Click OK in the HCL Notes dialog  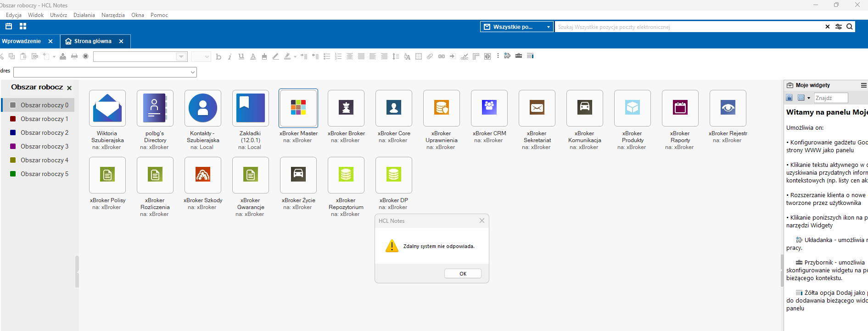coord(463,274)
